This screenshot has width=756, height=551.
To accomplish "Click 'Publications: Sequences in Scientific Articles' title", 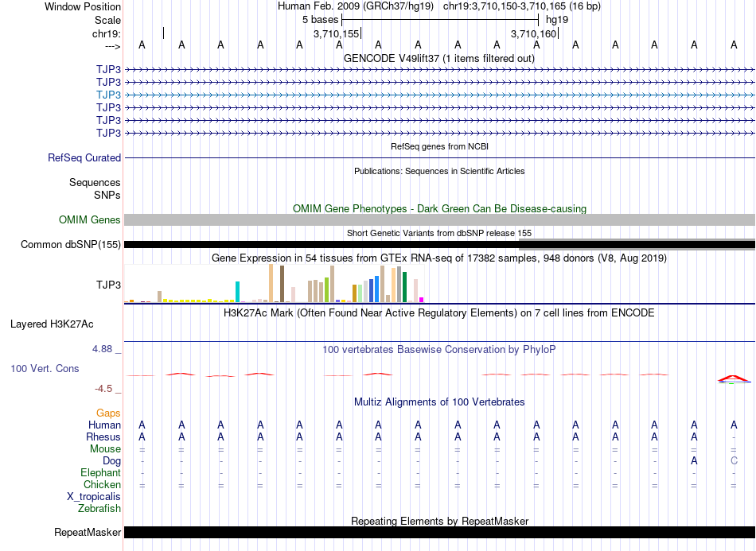I will 439,171.
